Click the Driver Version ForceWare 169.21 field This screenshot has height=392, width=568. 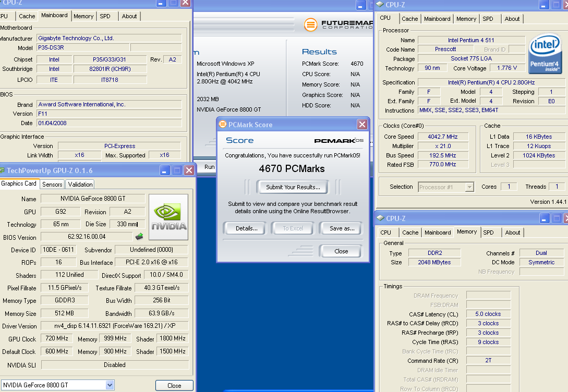pos(114,326)
